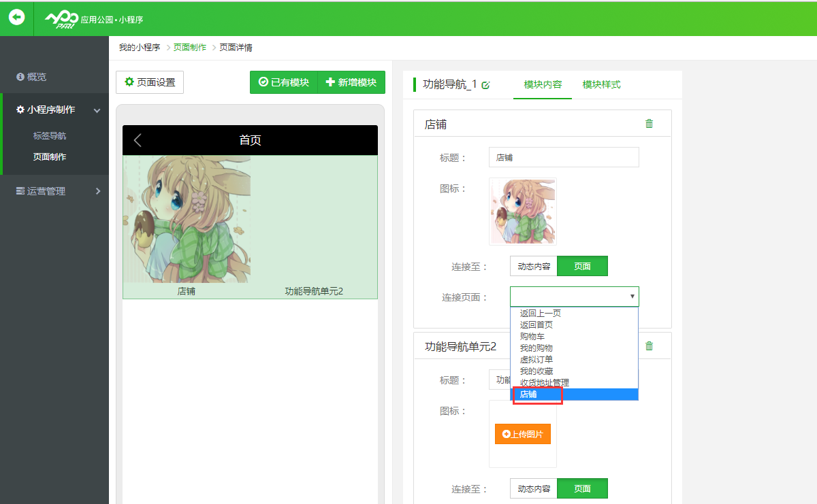This screenshot has width=817, height=504.
Task: Switch 店铺 link type to 动态内容
Action: click(534, 266)
